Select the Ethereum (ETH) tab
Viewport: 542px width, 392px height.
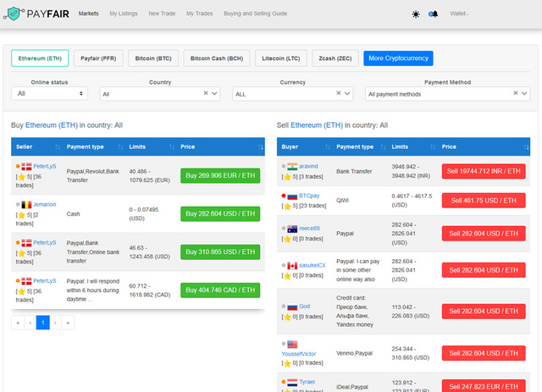[x=40, y=58]
